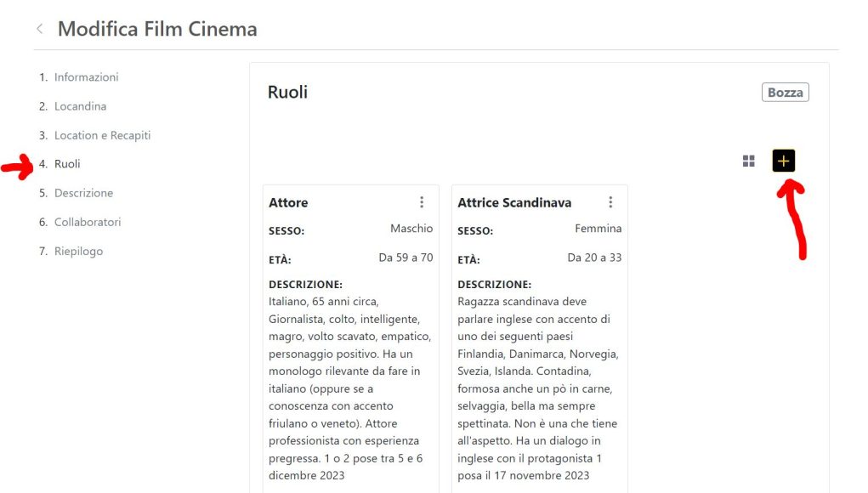Open the Collaboratori step
This screenshot has height=493, width=868.
pyautogui.click(x=80, y=222)
